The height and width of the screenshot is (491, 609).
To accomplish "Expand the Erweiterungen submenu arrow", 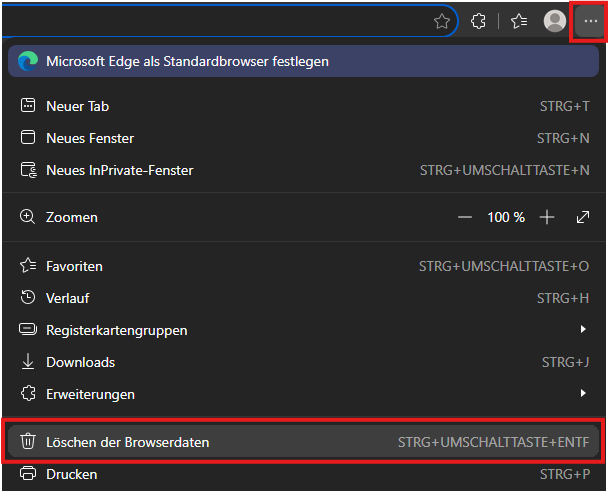I will pos(583,393).
